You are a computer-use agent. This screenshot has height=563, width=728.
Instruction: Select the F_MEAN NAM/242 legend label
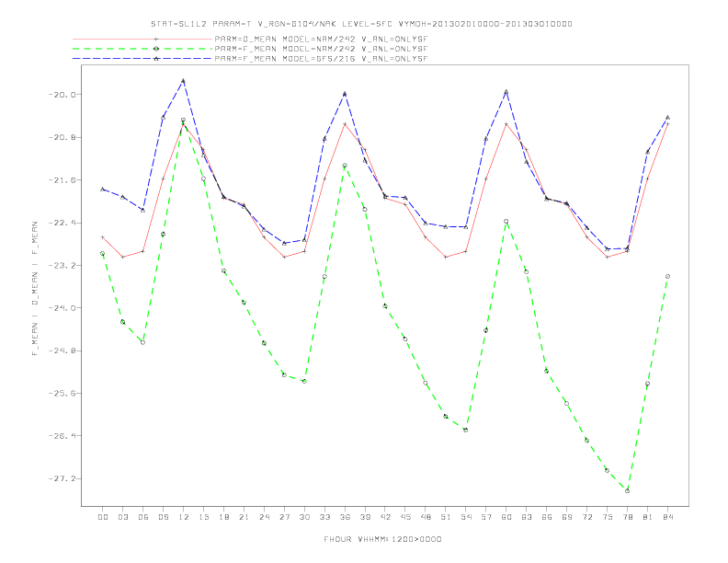click(x=321, y=49)
